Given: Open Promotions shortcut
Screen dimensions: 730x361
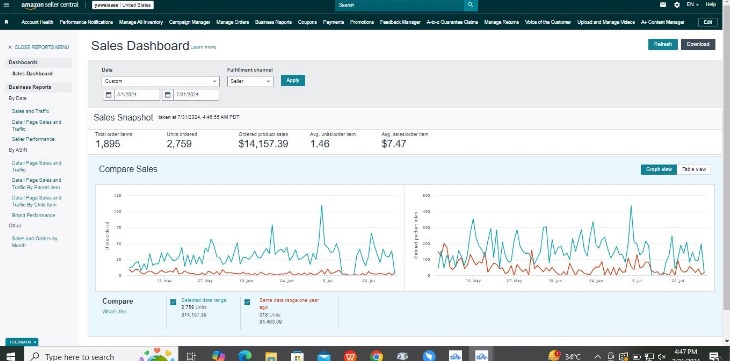Looking at the screenshot, I should [362, 22].
